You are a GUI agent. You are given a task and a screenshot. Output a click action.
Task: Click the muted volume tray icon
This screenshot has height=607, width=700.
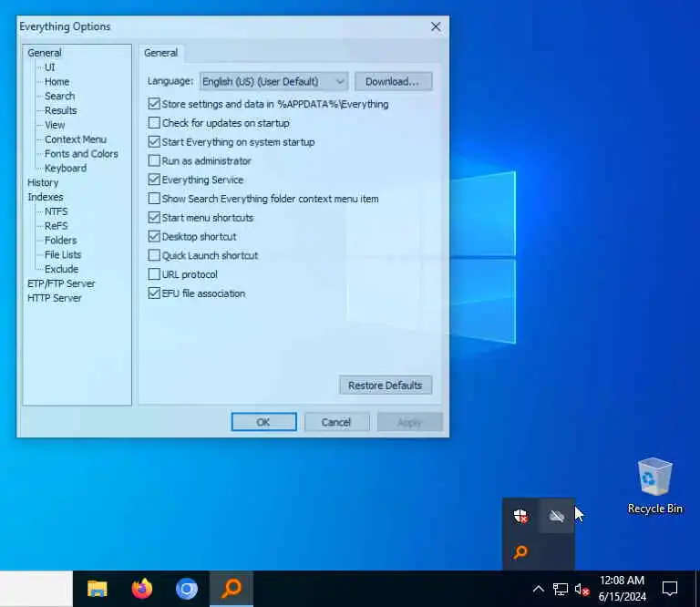tap(582, 589)
